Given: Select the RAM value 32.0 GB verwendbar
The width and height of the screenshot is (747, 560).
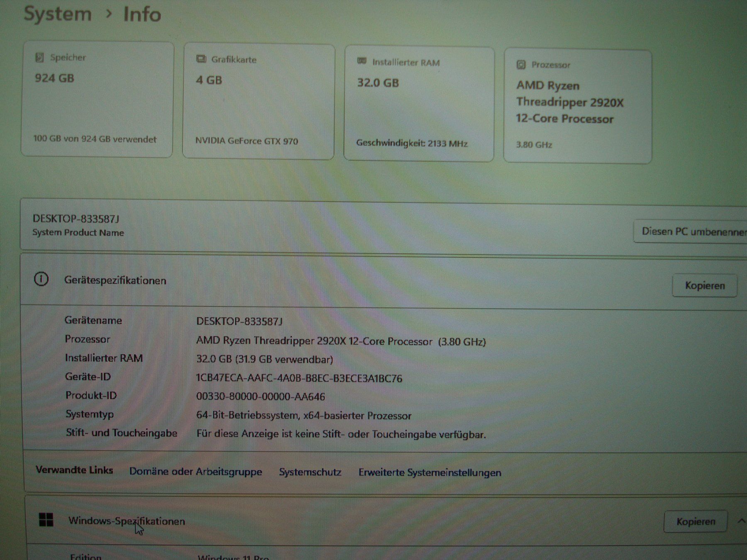Looking at the screenshot, I should click(264, 359).
